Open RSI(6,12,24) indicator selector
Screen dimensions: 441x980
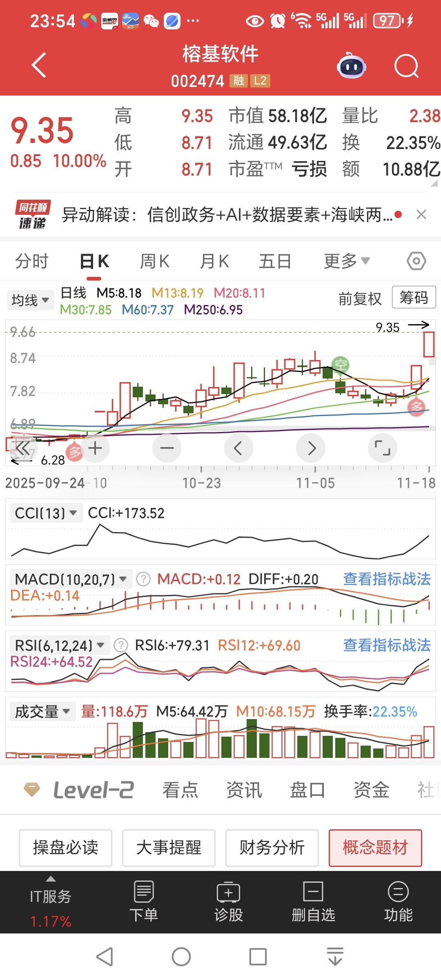click(60, 645)
